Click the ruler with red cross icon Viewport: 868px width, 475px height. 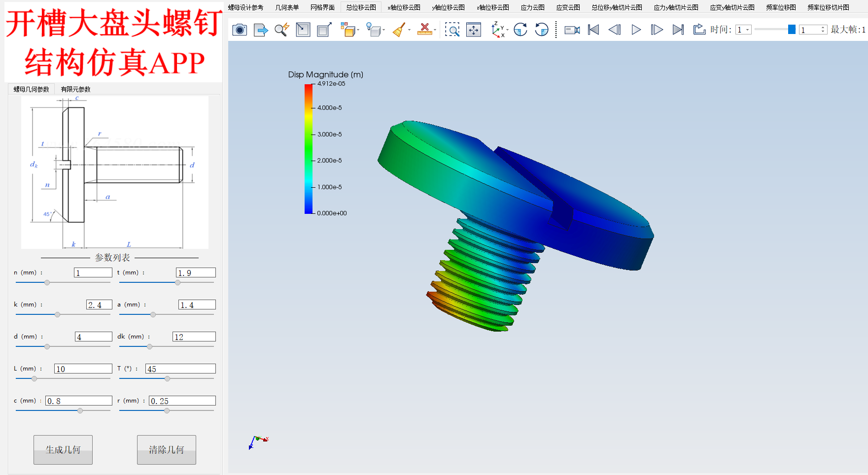pos(424,30)
